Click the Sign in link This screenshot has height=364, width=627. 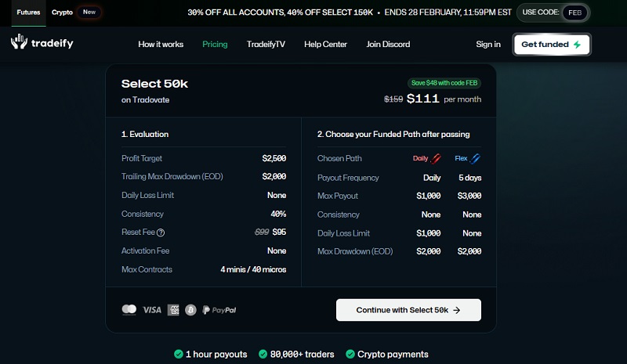click(x=488, y=45)
